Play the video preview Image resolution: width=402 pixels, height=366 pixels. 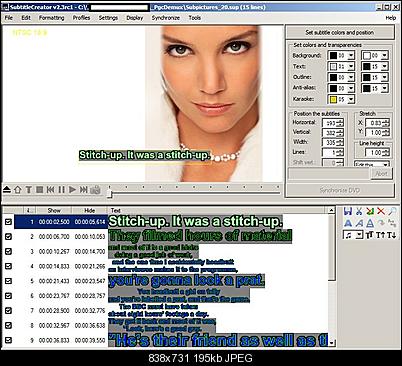click(x=72, y=190)
